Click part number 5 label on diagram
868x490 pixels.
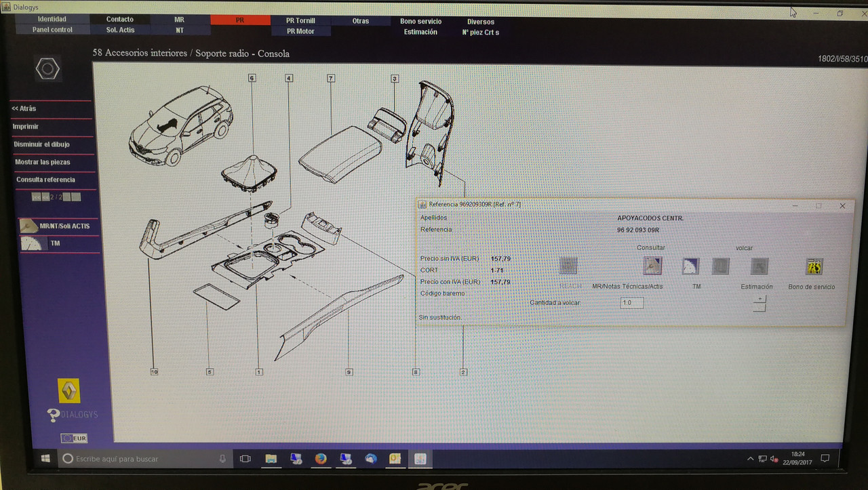click(210, 371)
